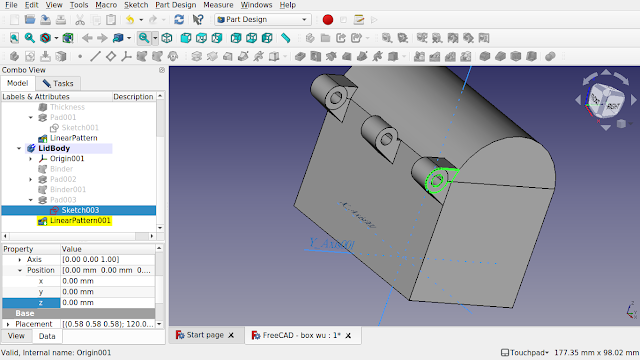Close the FreeCAD - box wu tab
The width and height of the screenshot is (640, 360).
tap(348, 336)
